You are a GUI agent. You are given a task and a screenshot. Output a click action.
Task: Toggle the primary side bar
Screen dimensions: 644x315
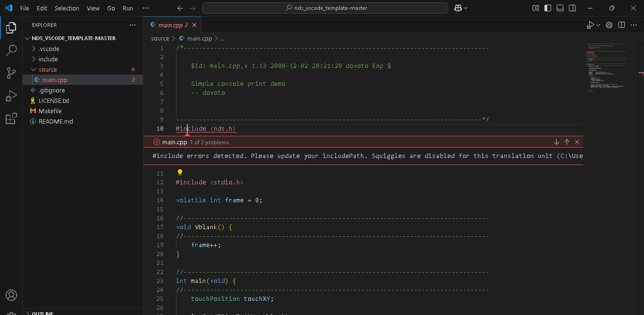[x=548, y=8]
